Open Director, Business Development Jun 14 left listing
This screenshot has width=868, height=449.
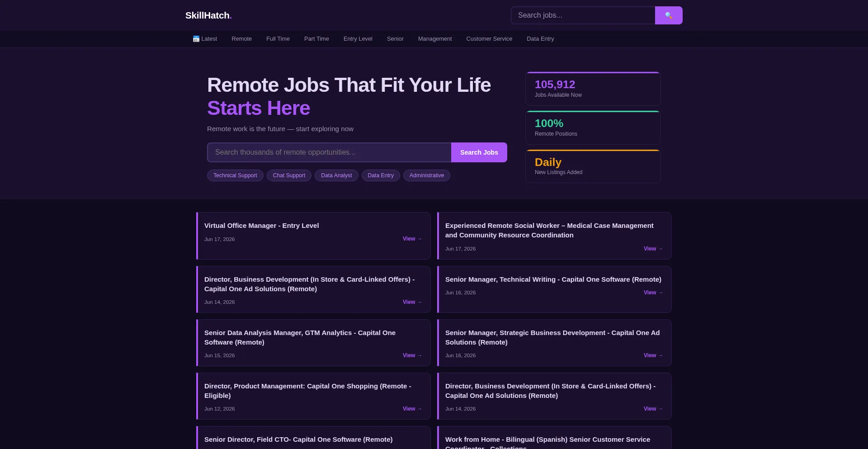point(310,284)
